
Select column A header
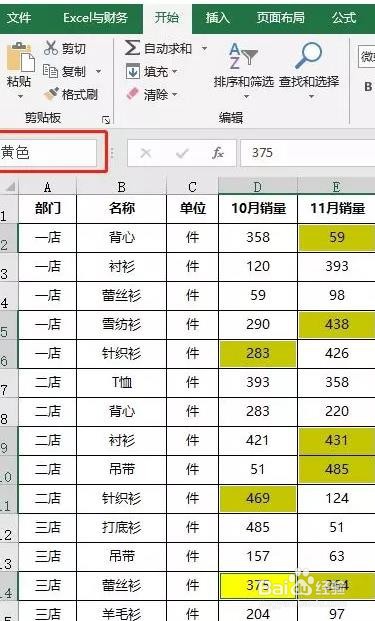coord(48,187)
